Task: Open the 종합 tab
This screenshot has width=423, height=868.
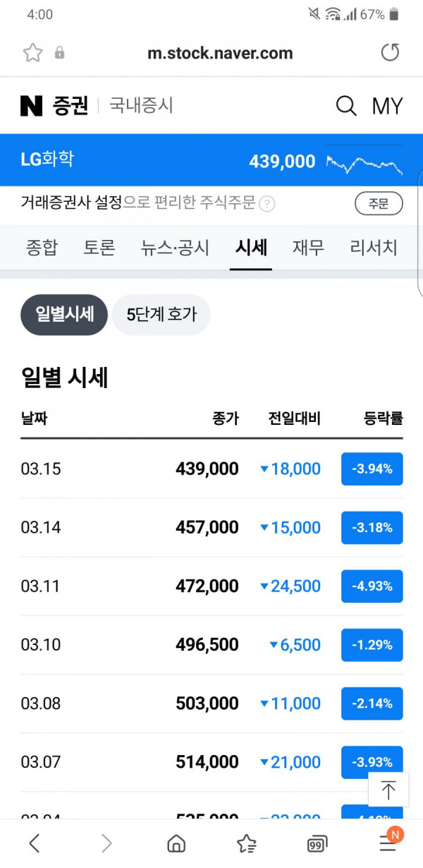Action: (x=42, y=248)
